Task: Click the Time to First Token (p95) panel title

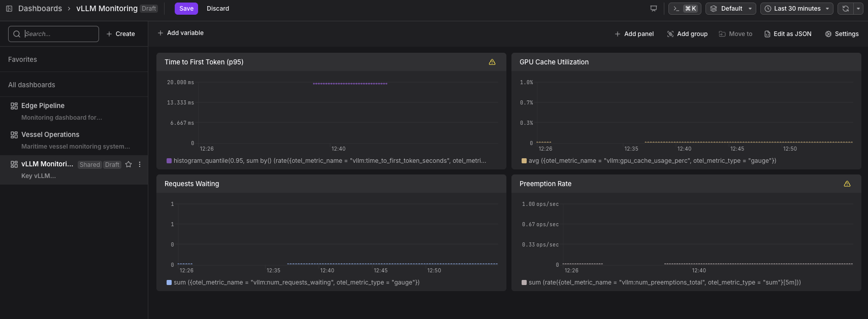Action: (x=204, y=62)
